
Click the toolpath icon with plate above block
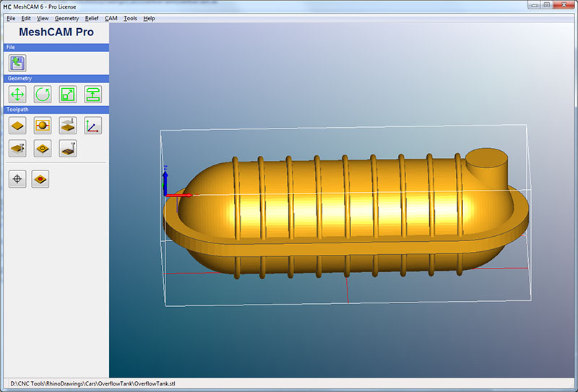68,126
